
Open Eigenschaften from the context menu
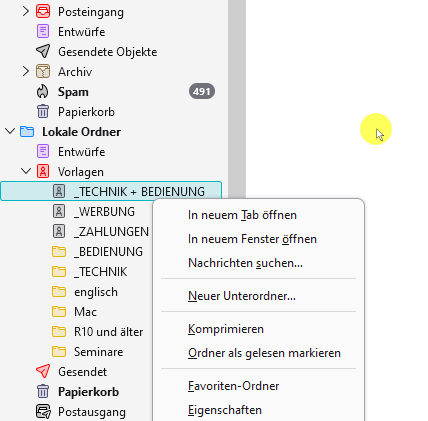pos(225,410)
